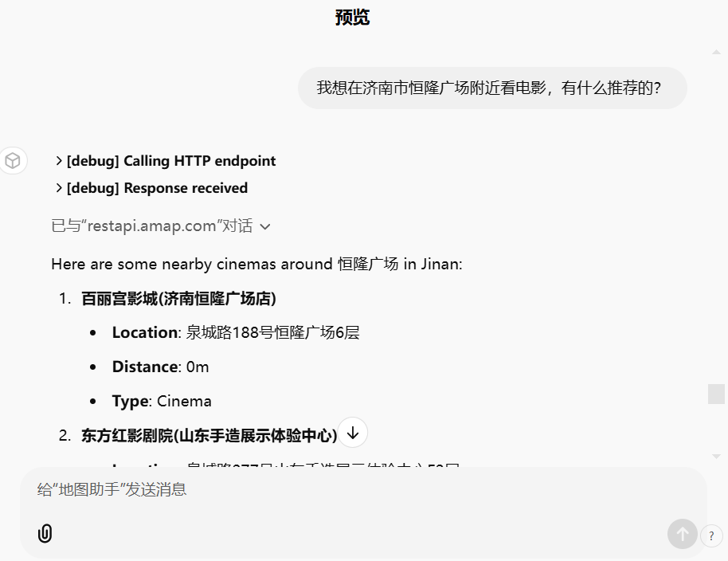Jump to latest message with down-arrow button
This screenshot has height=561, width=728.
[353, 433]
